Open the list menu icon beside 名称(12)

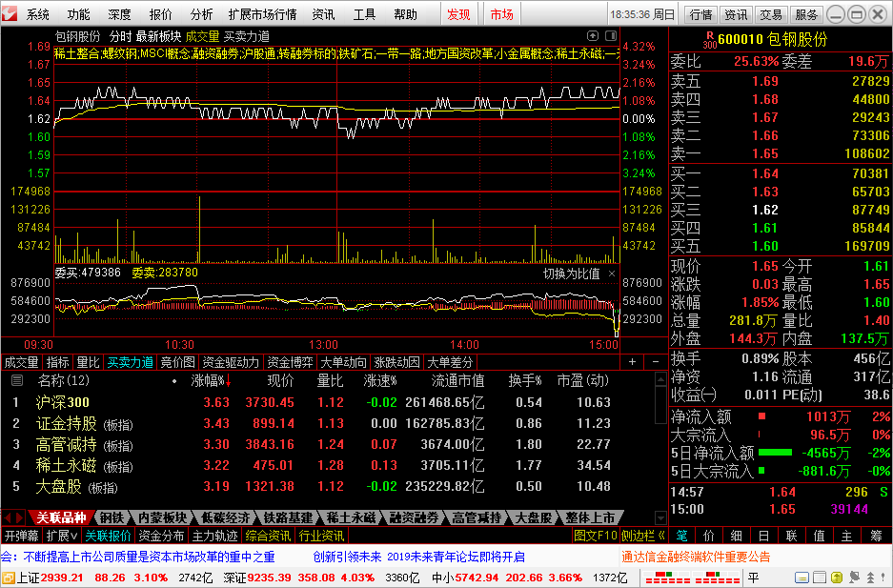click(x=17, y=381)
